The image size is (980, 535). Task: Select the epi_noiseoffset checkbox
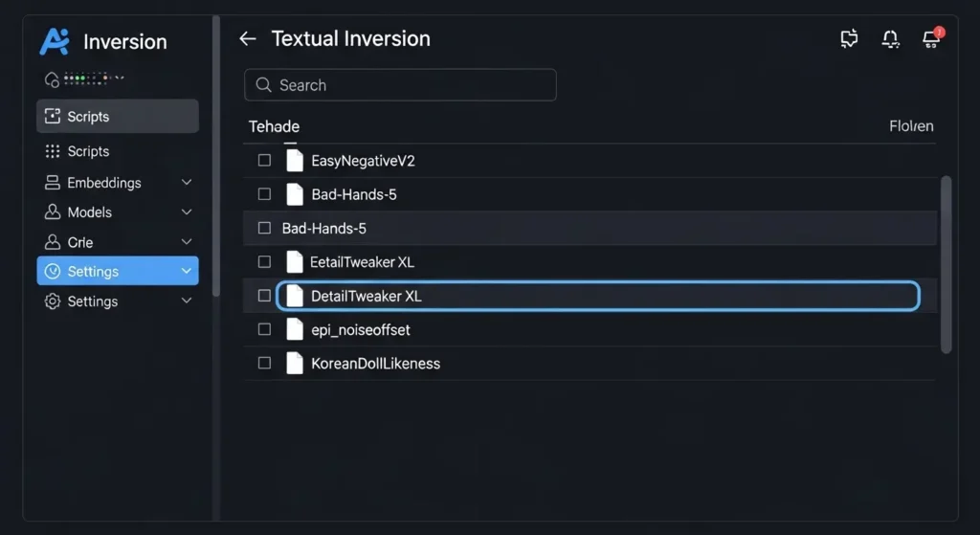click(265, 330)
